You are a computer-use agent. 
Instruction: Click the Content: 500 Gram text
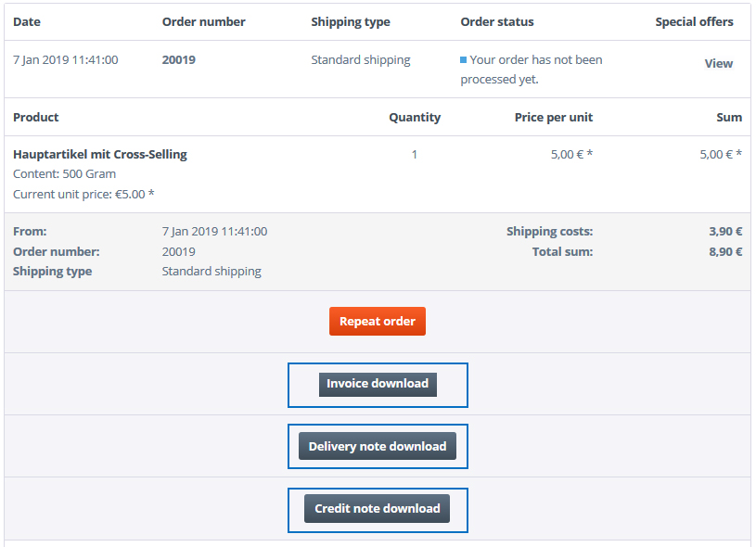(x=64, y=174)
